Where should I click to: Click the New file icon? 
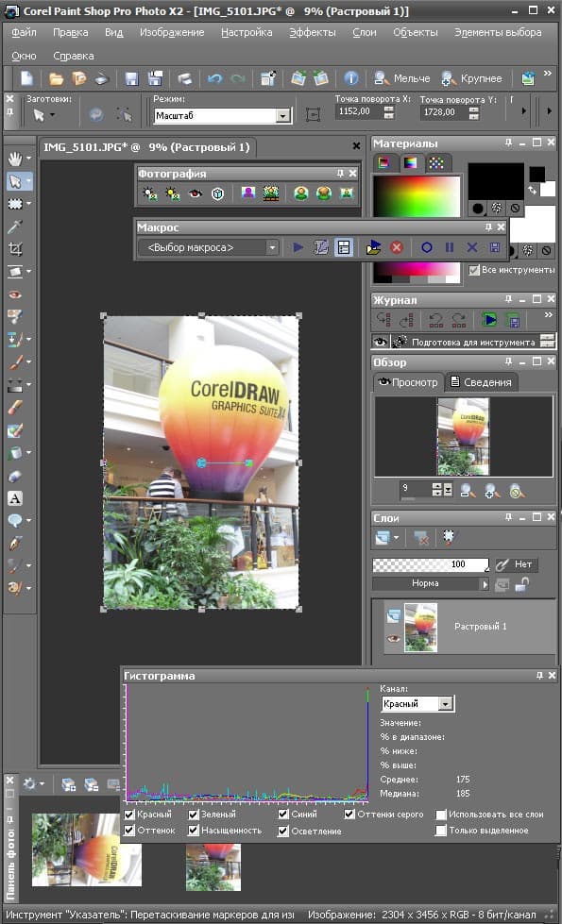(26, 78)
